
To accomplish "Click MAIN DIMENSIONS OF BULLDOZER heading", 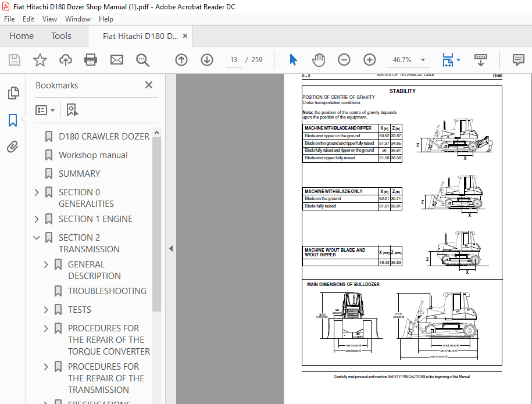I will click(343, 284).
